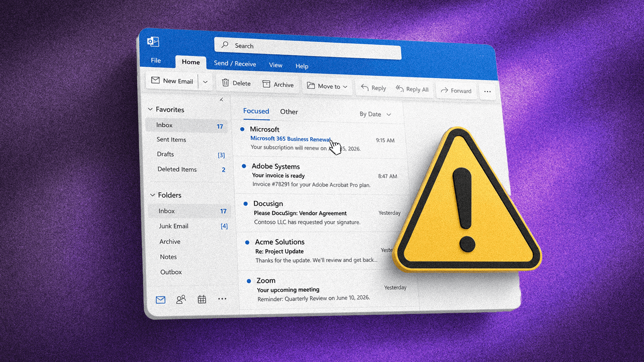644x362 pixels.
Task: Click the Forward button
Action: (456, 91)
